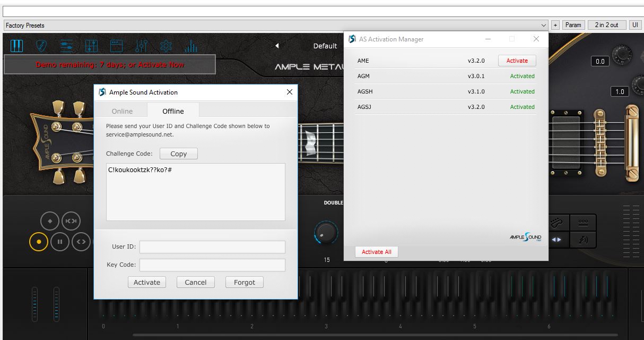Click the plus button next to presets
Viewport: 644px width, 340px height.
pos(555,25)
